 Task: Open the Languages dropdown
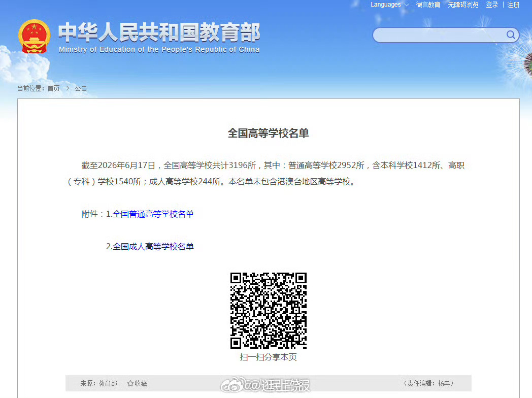(x=389, y=5)
